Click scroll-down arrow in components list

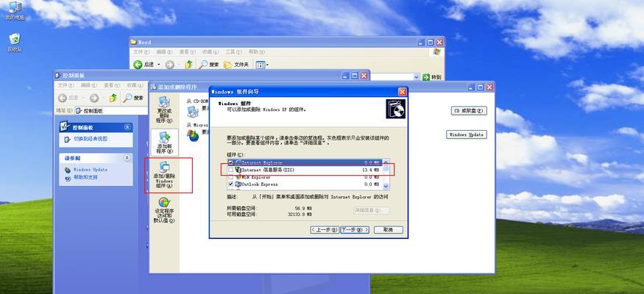click(x=386, y=186)
